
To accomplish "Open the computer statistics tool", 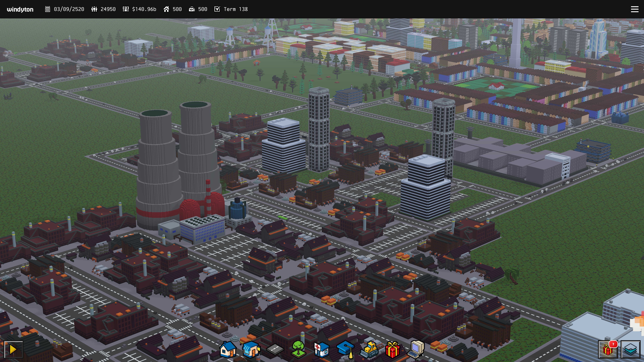I will pyautogui.click(x=416, y=350).
